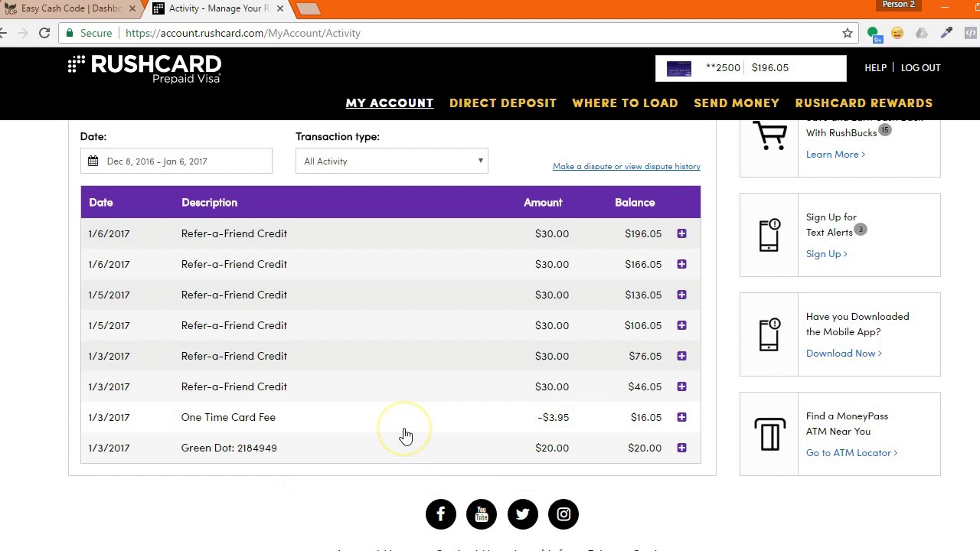Click the Sign Up link for Text Alerts
Image resolution: width=980 pixels, height=551 pixels.
point(826,253)
